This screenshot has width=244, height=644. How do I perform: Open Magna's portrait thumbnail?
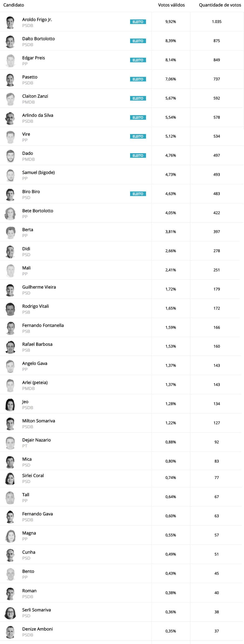click(x=10, y=536)
